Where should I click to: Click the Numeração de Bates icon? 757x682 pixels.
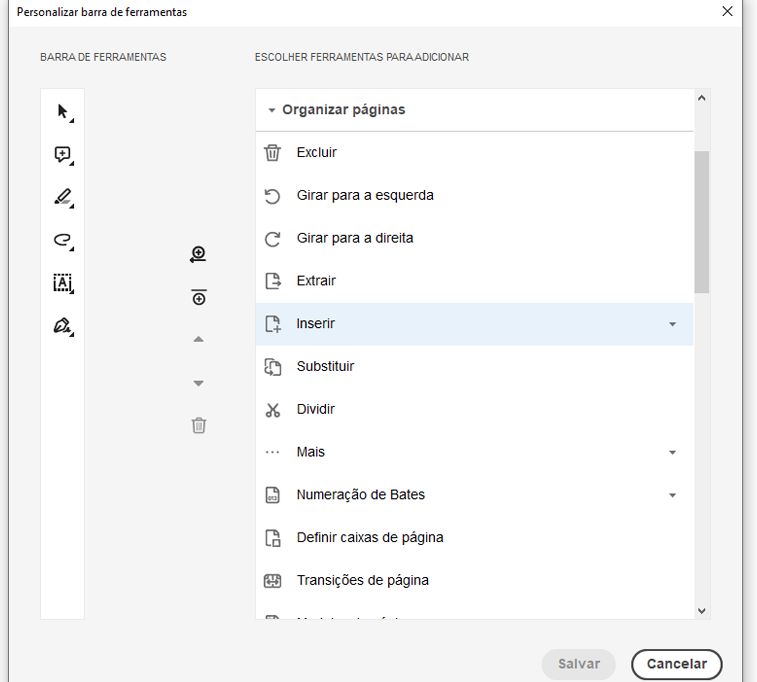pyautogui.click(x=272, y=495)
